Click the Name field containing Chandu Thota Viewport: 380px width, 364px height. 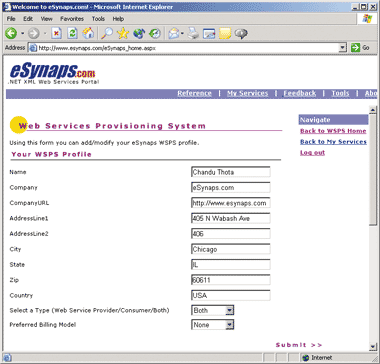point(231,172)
